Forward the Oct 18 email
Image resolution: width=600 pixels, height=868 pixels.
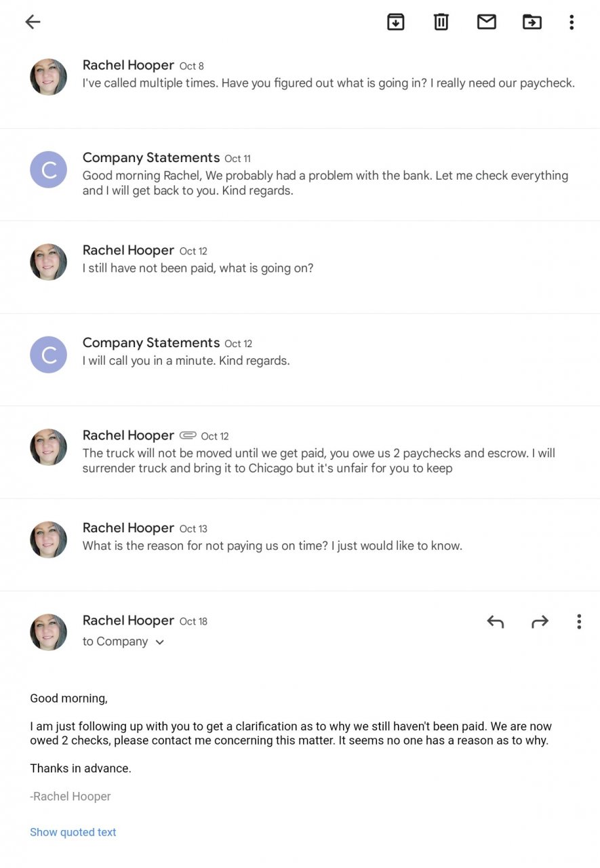pyautogui.click(x=540, y=621)
